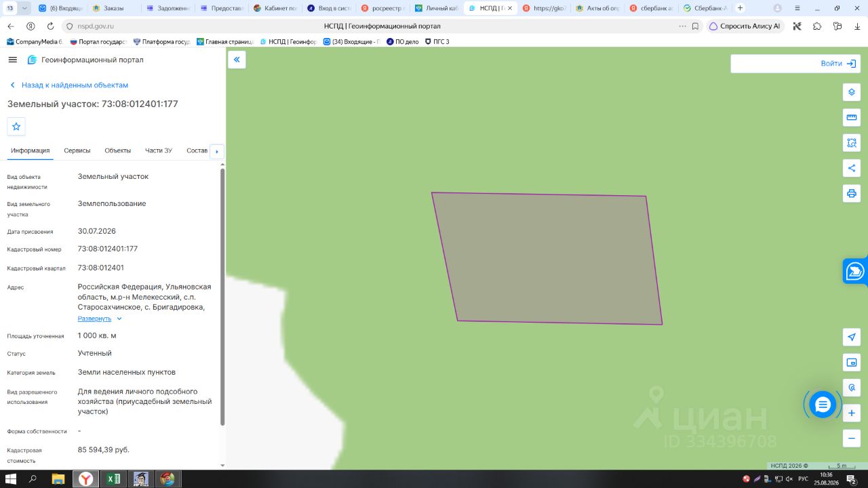Image resolution: width=868 pixels, height=488 pixels.
Task: Open the Части ЗУ tab
Action: 159,150
